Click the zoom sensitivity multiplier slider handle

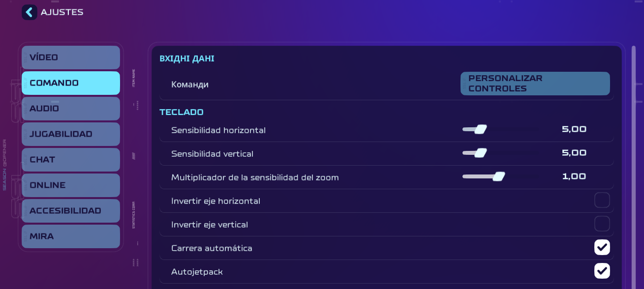coord(499,176)
